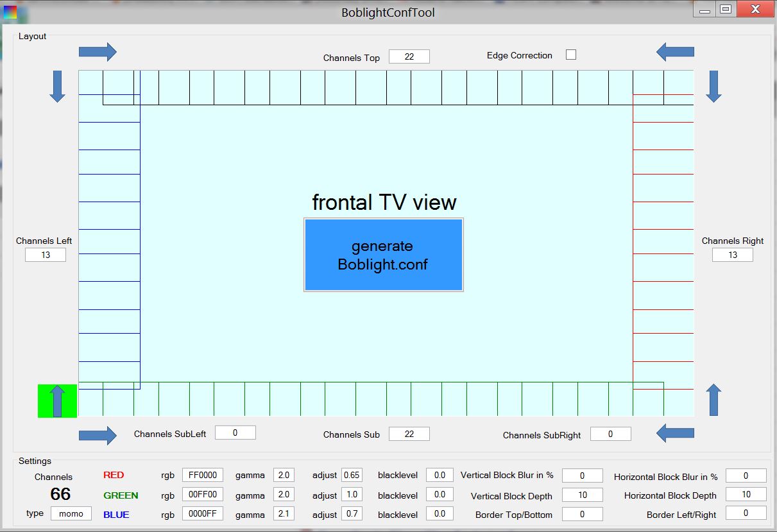Select the RED adjust field showing 0.65
The height and width of the screenshot is (532, 777).
tap(352, 475)
